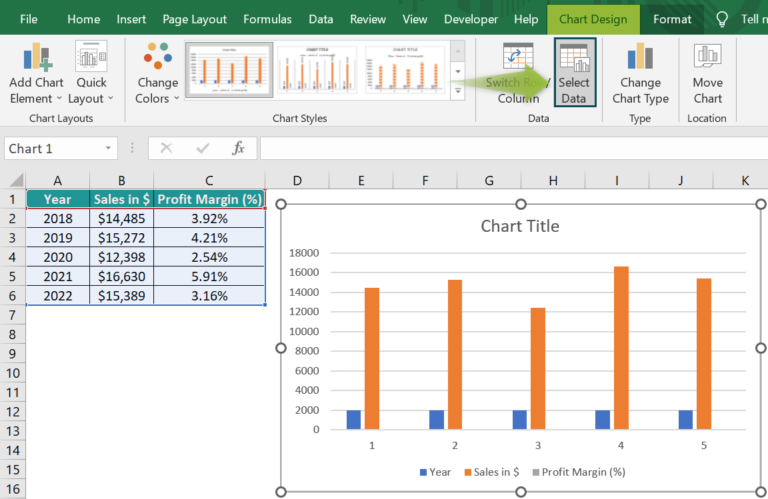Switch to the Data tab
The height and width of the screenshot is (499, 768).
point(321,19)
